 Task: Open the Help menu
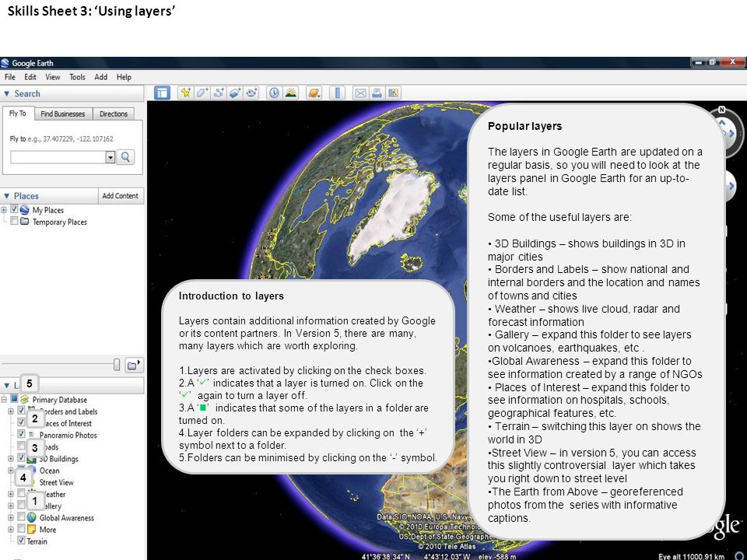click(124, 77)
